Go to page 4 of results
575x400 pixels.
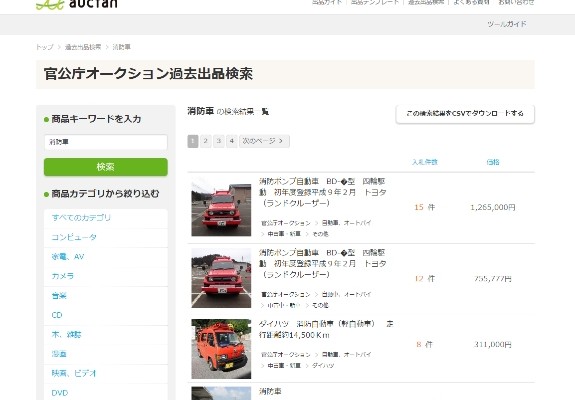click(x=232, y=141)
